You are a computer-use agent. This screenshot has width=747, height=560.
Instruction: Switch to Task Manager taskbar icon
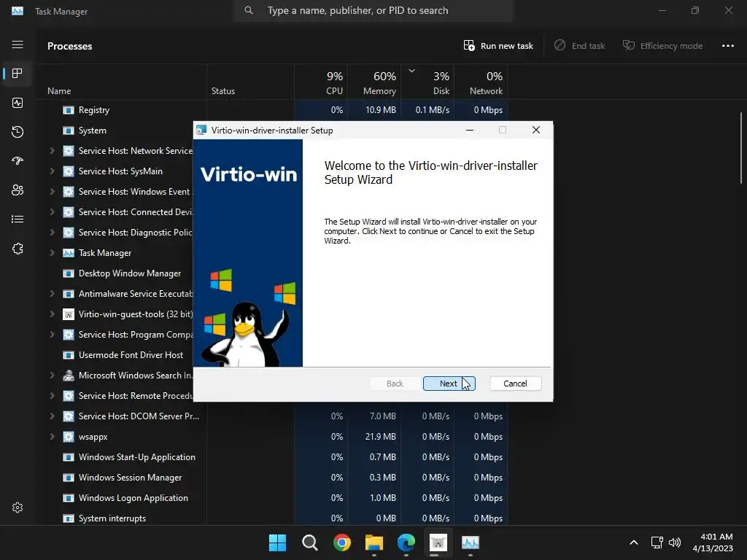tap(471, 542)
